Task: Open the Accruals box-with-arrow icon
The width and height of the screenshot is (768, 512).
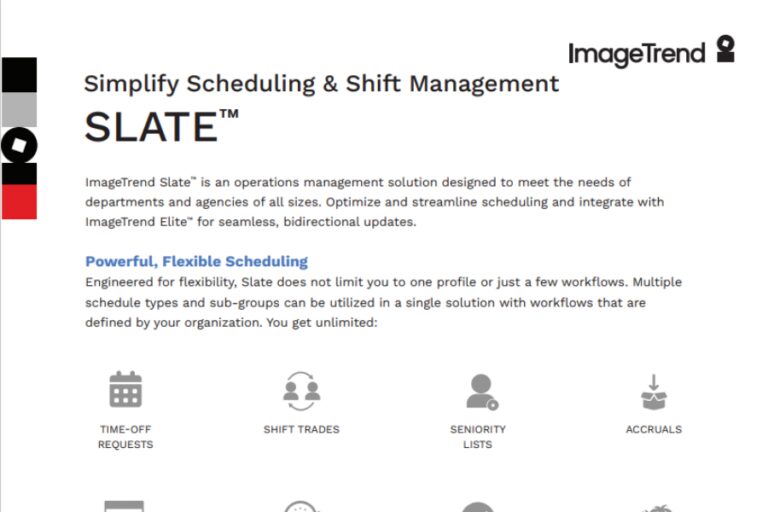Action: [x=653, y=392]
